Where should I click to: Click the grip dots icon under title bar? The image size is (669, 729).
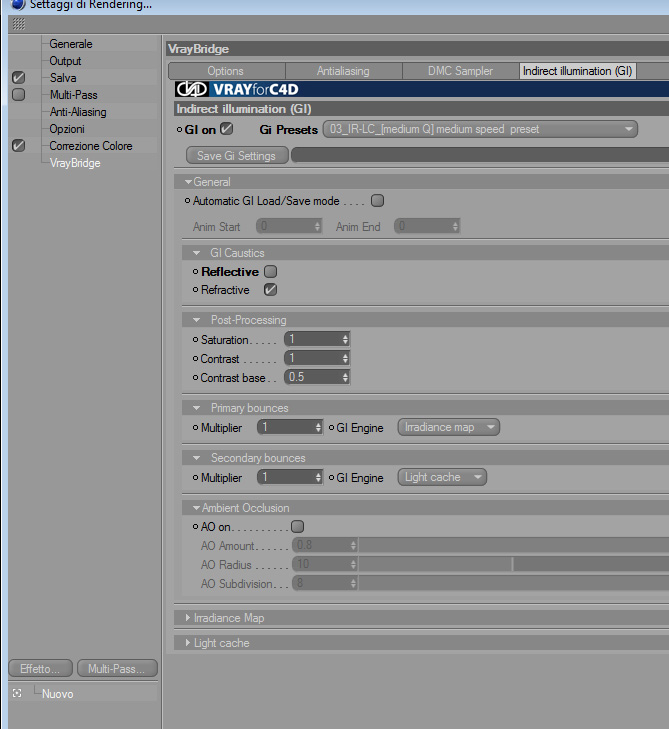(19, 24)
